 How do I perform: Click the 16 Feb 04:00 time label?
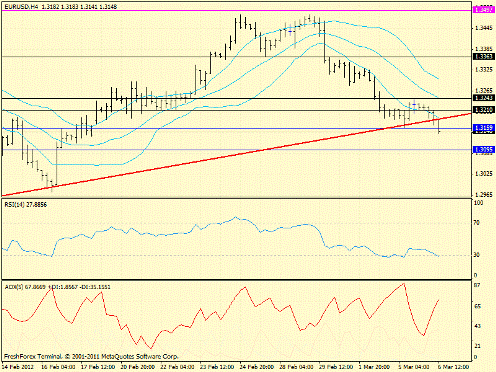[x=58, y=367]
